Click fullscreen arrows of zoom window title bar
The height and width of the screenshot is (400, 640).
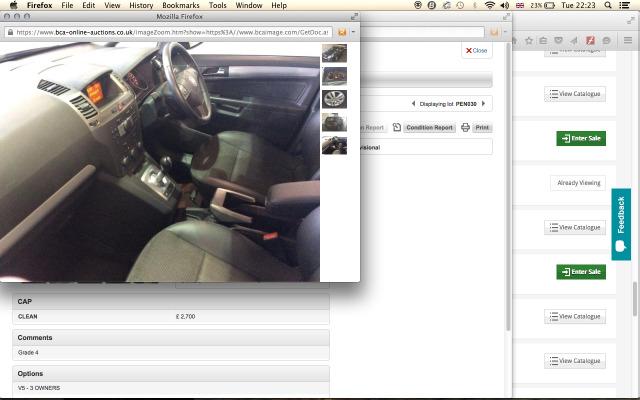click(354, 16)
